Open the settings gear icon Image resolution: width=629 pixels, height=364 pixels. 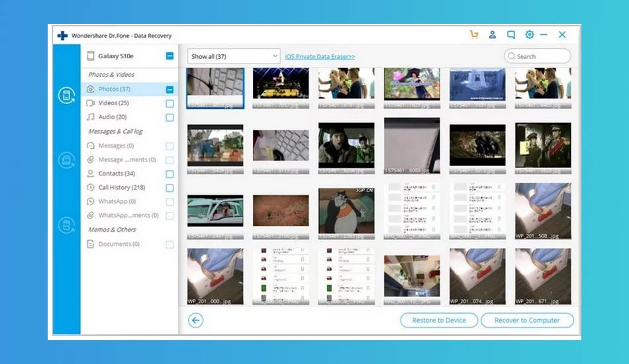(x=530, y=35)
